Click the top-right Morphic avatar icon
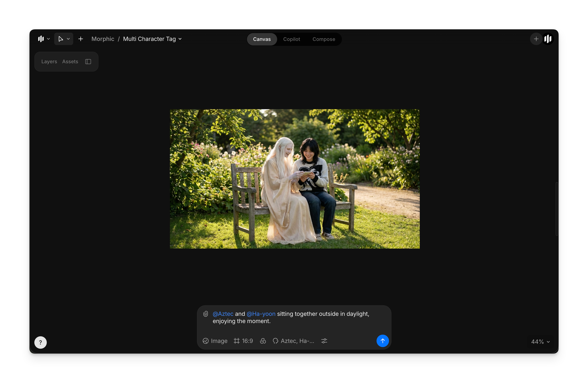This screenshot has width=588, height=383. (x=548, y=39)
